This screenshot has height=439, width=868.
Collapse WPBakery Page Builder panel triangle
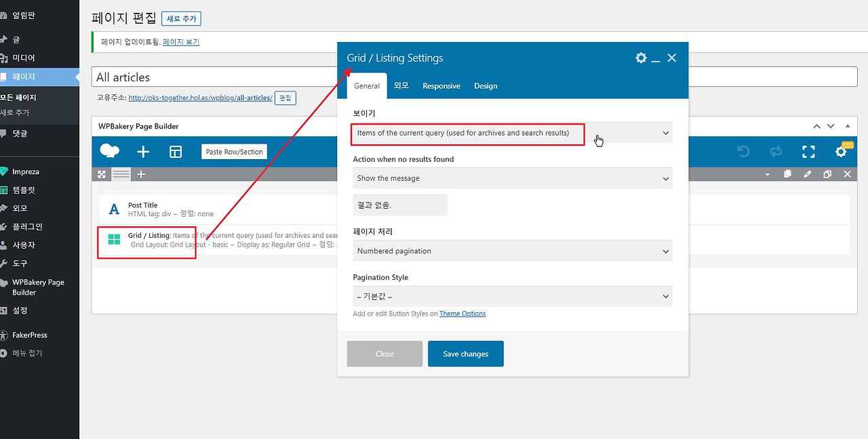click(847, 127)
